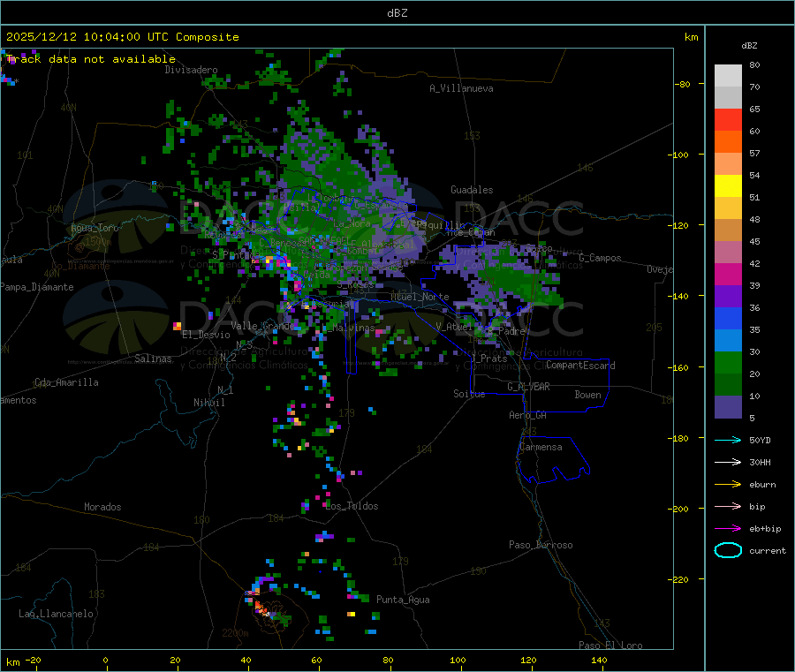
Task: Click the '-20' x-axis tick label
Action: [x=33, y=660]
